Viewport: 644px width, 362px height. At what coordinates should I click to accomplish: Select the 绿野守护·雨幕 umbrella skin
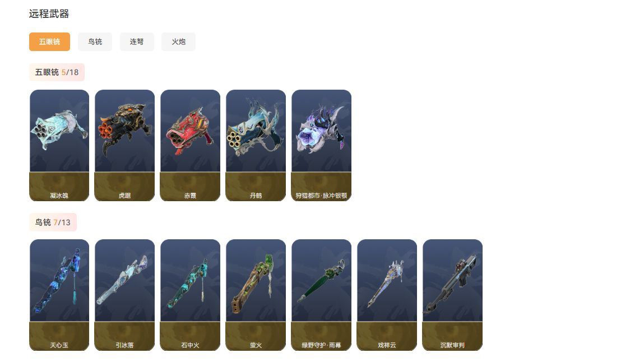[321, 295]
